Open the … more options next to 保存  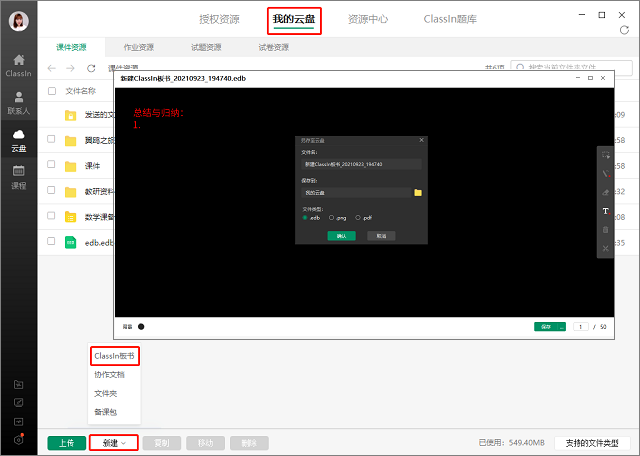[x=562, y=327]
